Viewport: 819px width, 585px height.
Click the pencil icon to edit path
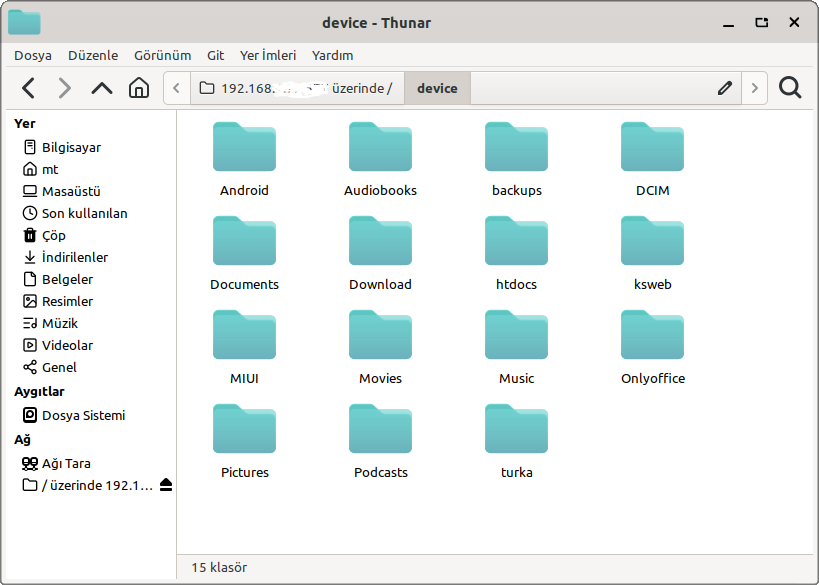725,88
